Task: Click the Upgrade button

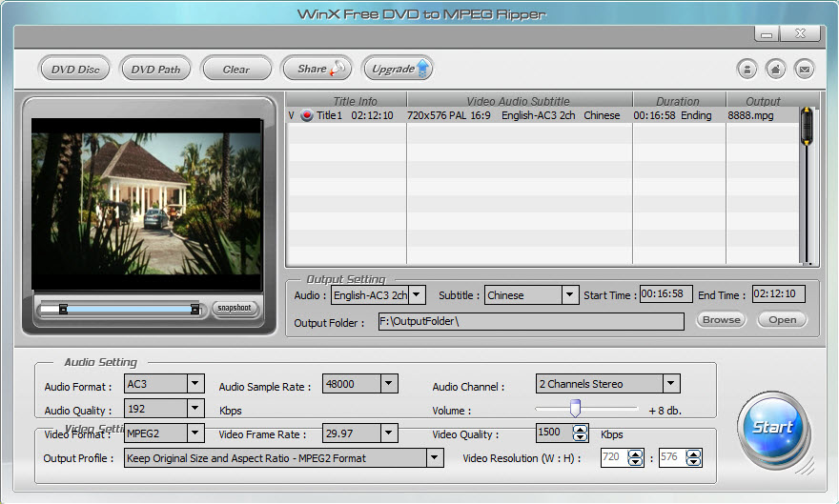Action: coord(398,69)
